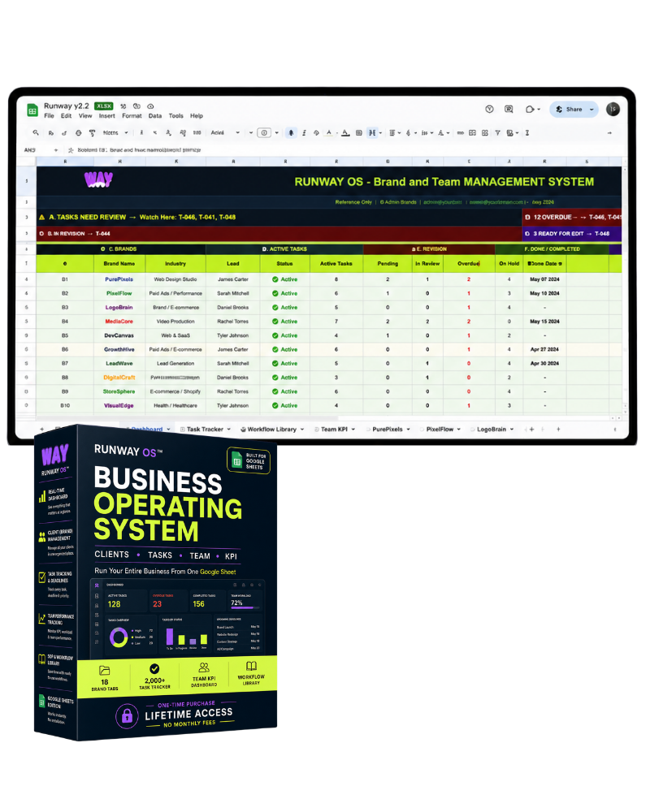This screenshot has height=812, width=650.
Task: Click the VisualEdge brand name link
Action: pyautogui.click(x=119, y=405)
